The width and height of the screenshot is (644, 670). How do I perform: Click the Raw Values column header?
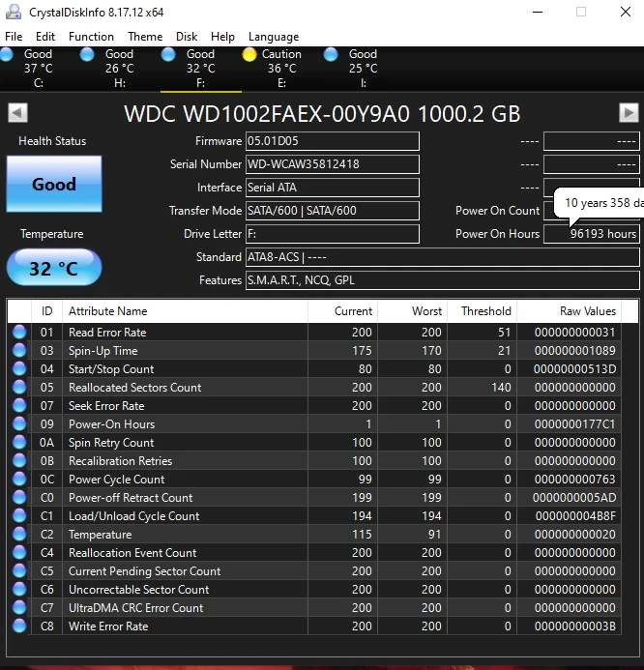point(569,311)
